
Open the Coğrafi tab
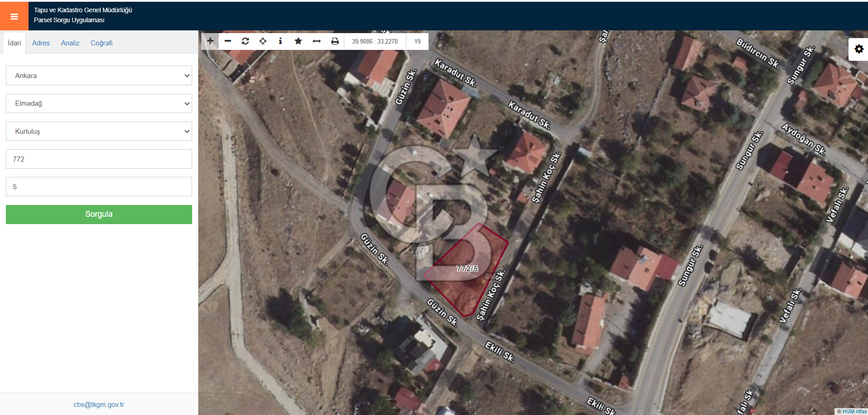pyautogui.click(x=101, y=43)
